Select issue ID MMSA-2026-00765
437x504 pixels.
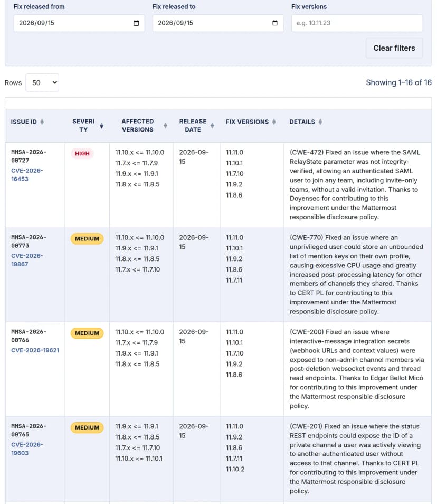(29, 431)
